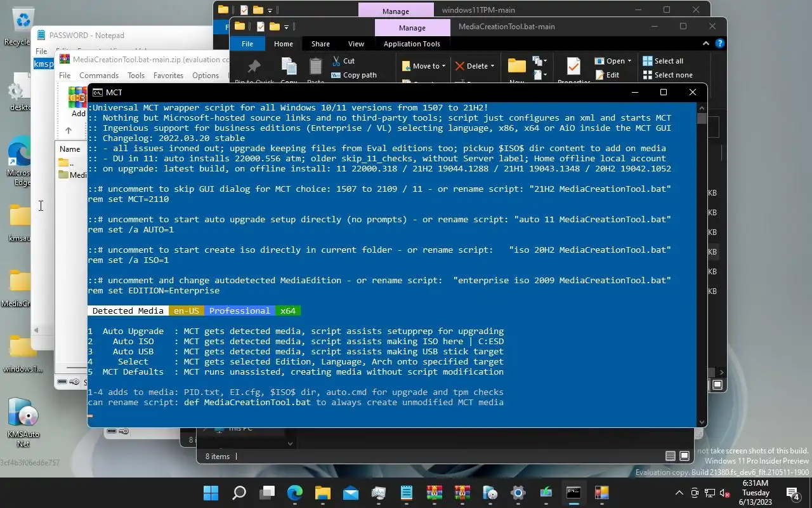The width and height of the screenshot is (812, 508).
Task: Open Mail from the taskbar
Action: coord(351,493)
